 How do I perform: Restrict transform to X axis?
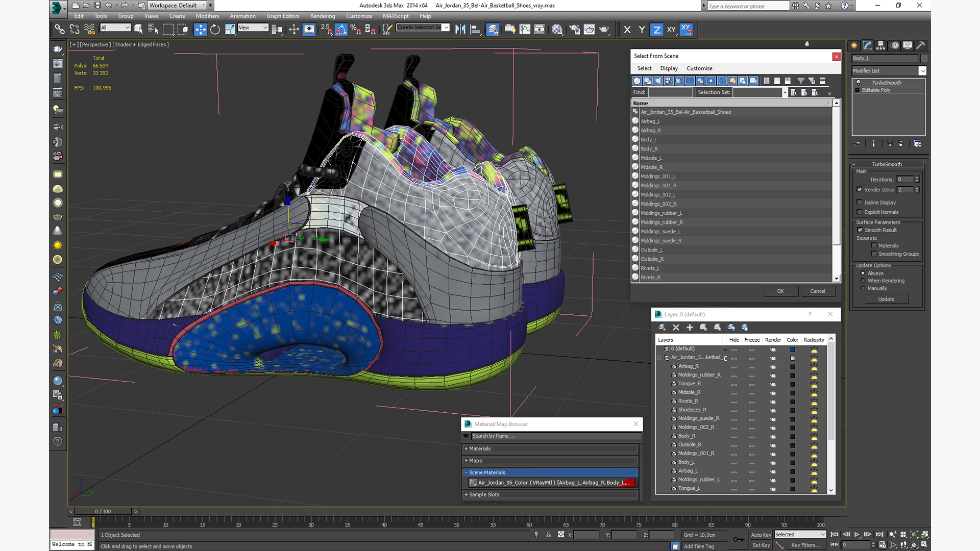[627, 30]
